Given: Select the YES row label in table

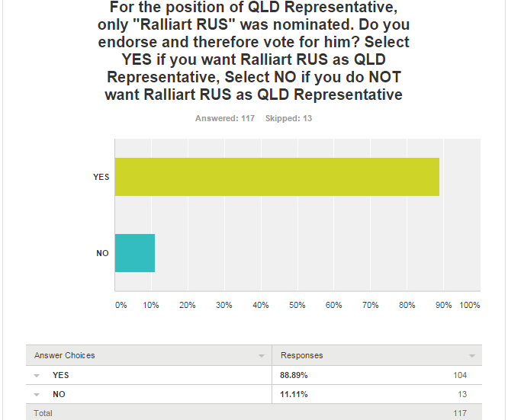Looking at the screenshot, I should [x=60, y=375].
